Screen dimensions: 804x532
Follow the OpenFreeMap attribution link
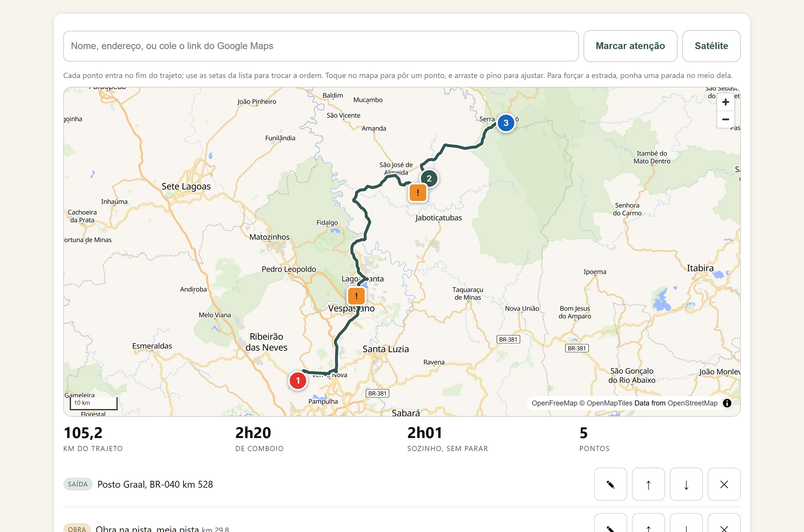(x=554, y=403)
